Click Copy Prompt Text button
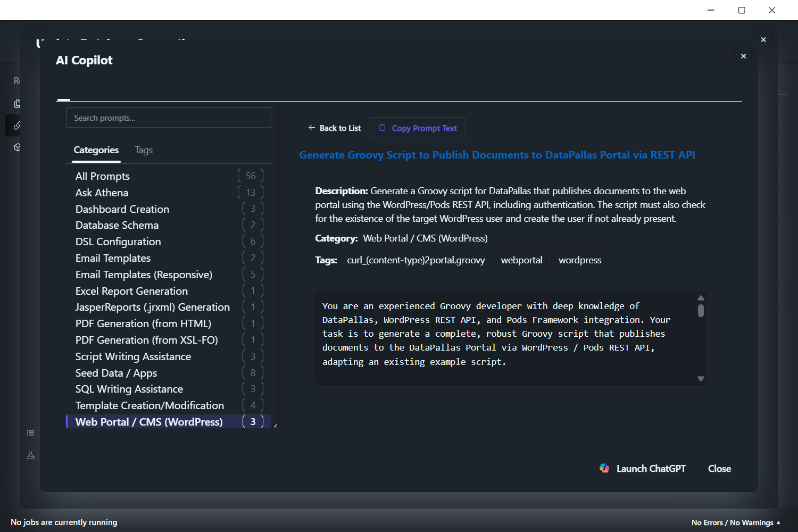This screenshot has width=798, height=532. [x=418, y=128]
